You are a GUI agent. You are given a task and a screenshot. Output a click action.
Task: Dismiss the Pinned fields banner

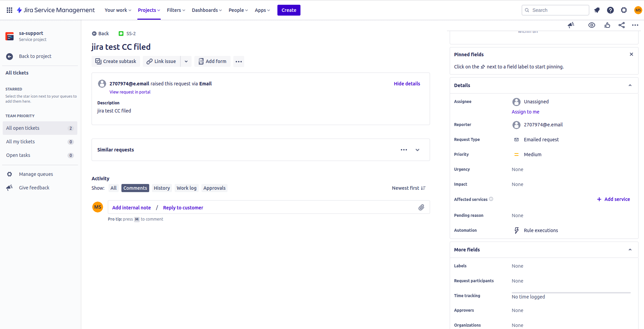631,54
